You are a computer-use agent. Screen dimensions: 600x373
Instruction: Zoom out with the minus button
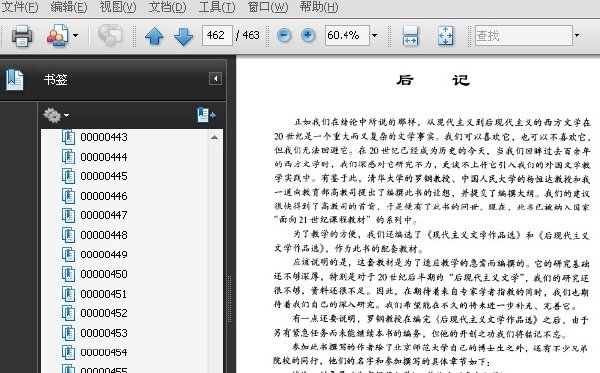(284, 36)
